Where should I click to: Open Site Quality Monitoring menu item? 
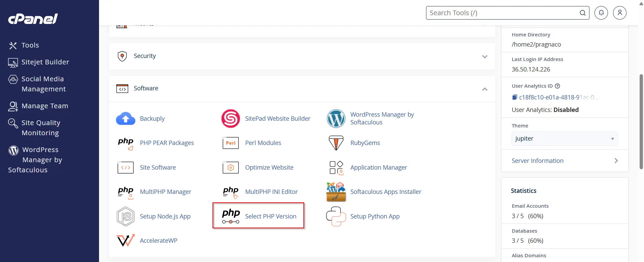click(x=41, y=128)
